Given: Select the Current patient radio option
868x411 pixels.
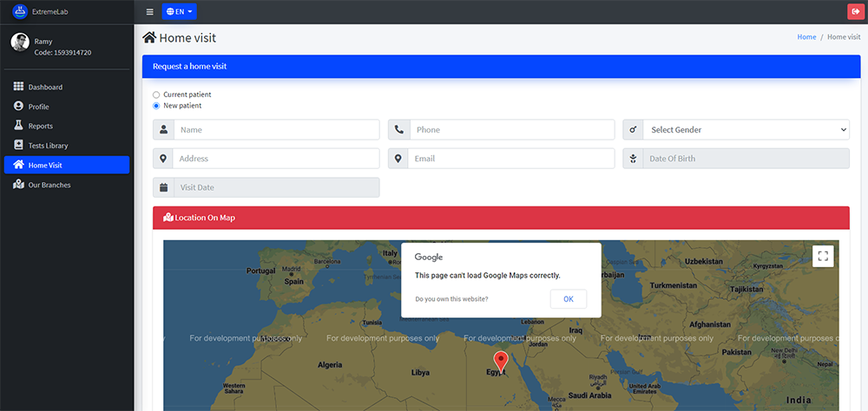Looking at the screenshot, I should 156,95.
